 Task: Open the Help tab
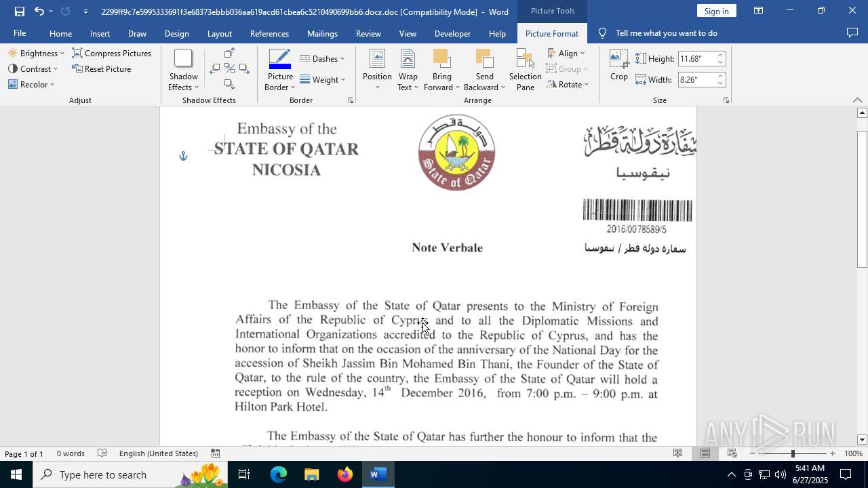[x=497, y=33]
